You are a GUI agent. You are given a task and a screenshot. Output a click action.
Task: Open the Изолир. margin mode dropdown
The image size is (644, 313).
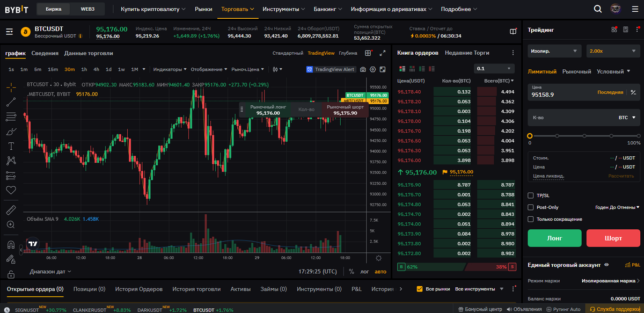point(554,50)
